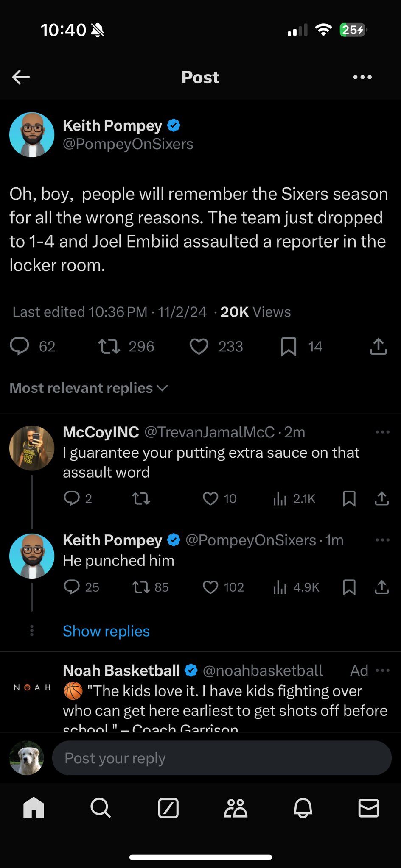
Task: Share the main post via upload icon
Action: click(x=378, y=347)
